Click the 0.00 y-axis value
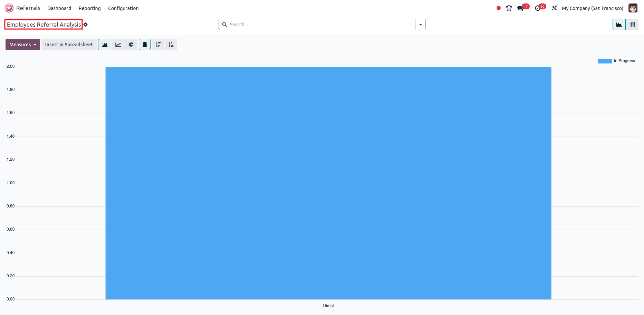This screenshot has height=315, width=644. coord(11,299)
